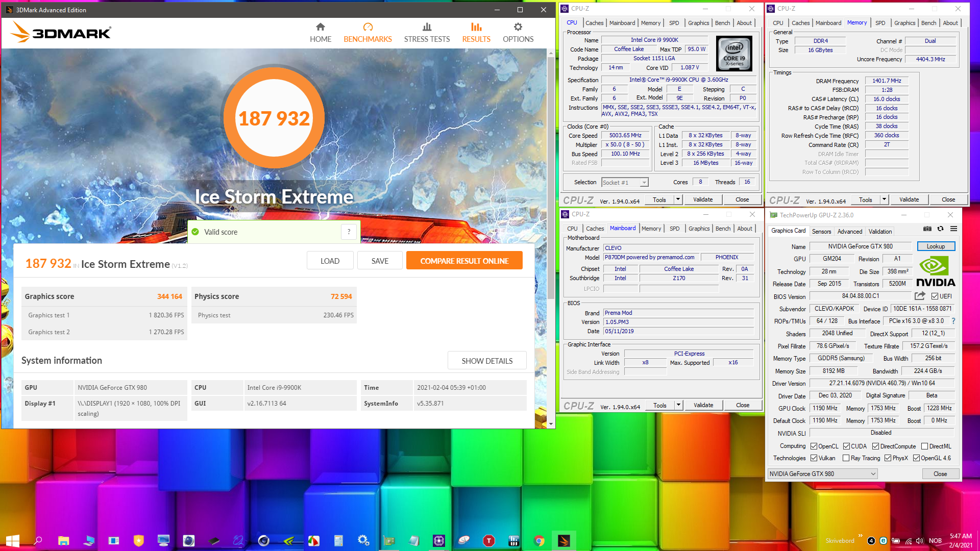The image size is (980, 551).
Task: Open the NVIDIA taskbar icon
Action: tap(289, 540)
